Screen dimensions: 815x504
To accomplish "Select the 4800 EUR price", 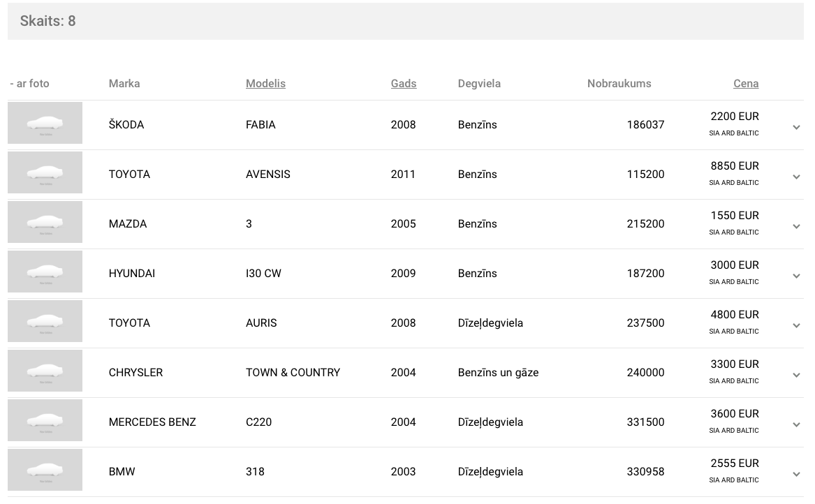I will (x=735, y=315).
